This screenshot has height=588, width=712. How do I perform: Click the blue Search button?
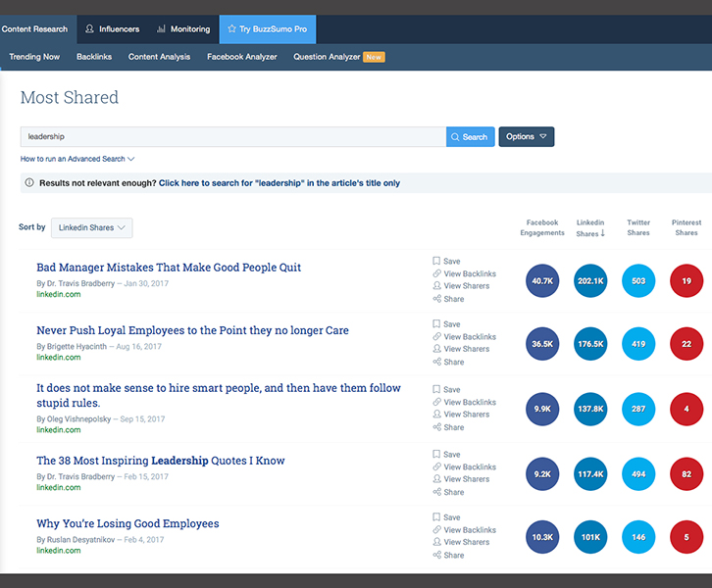(471, 136)
